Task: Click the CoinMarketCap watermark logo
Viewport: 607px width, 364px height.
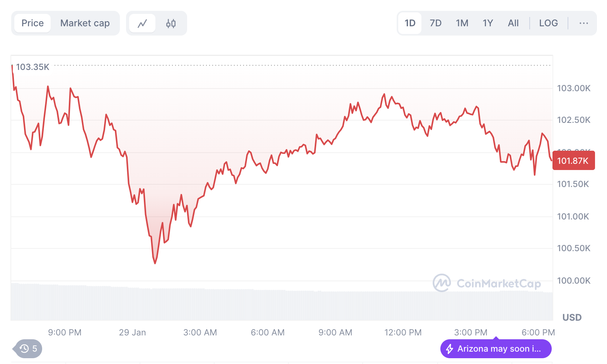Action: [x=442, y=283]
